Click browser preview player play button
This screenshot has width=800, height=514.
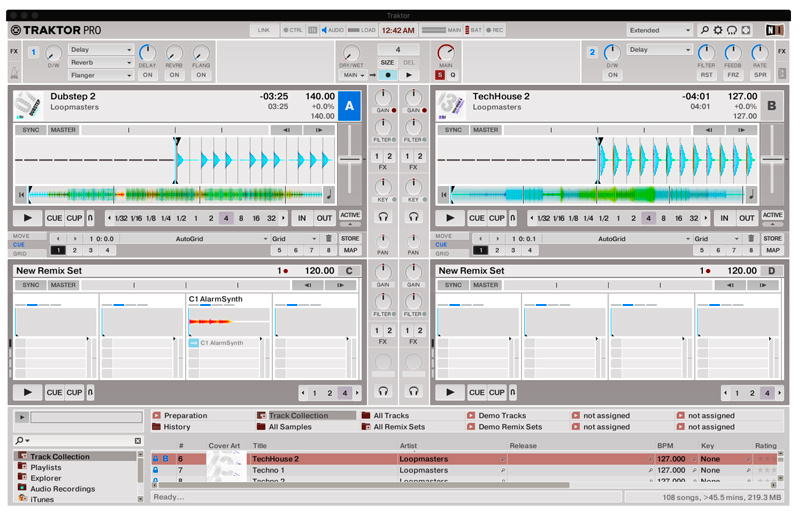click(21, 417)
